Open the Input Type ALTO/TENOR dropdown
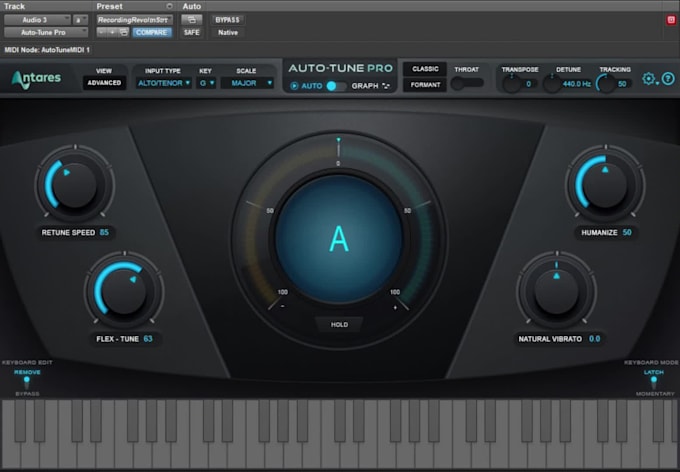Screen dimensions: 680x472 click(163, 83)
